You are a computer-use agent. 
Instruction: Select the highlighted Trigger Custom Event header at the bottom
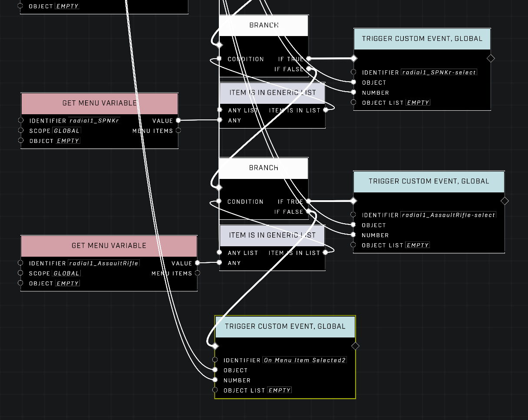coord(285,327)
